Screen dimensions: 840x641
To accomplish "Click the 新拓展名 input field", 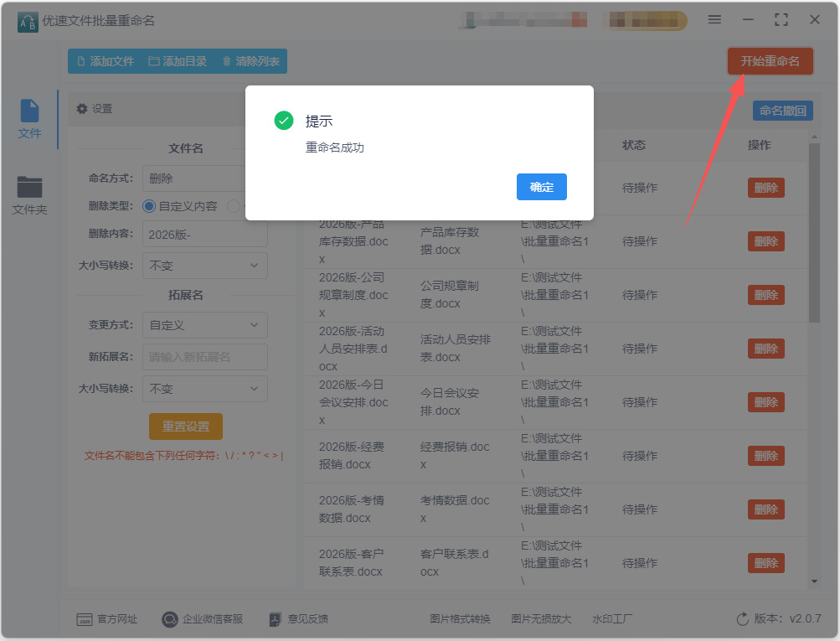I will [204, 357].
